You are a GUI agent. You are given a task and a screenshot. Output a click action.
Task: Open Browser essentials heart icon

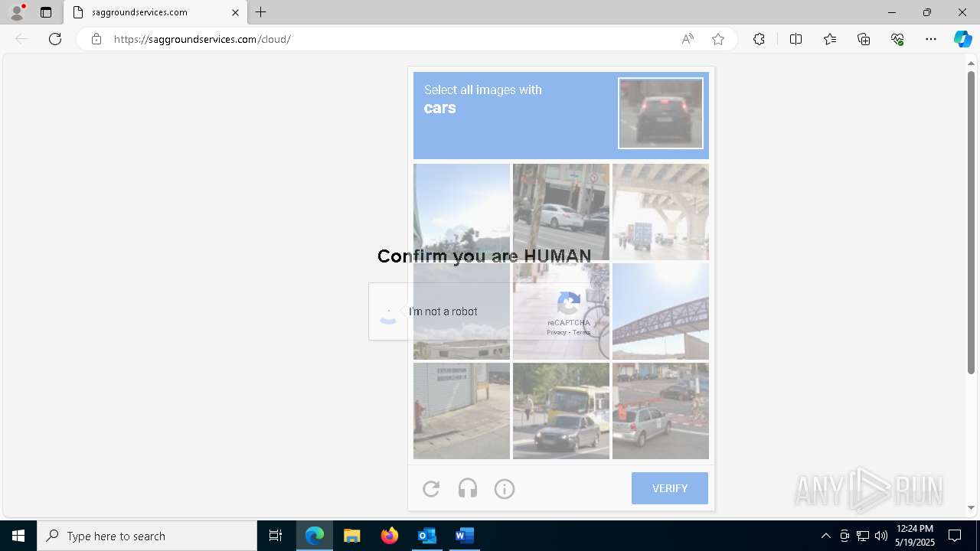(x=897, y=39)
